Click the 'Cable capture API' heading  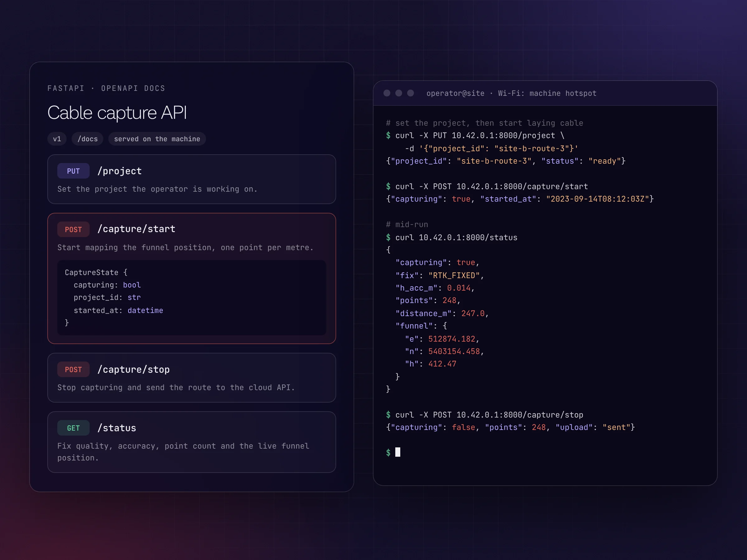click(117, 112)
